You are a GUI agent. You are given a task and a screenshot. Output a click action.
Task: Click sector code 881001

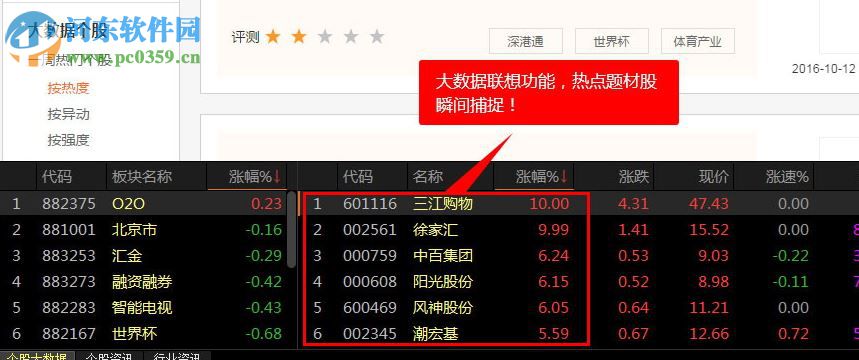(68, 230)
